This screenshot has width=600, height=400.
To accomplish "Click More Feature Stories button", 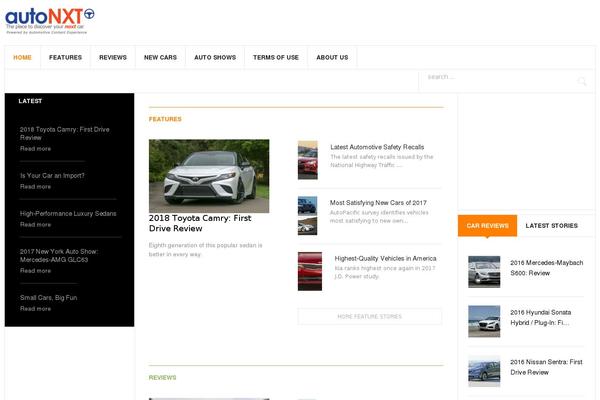I will pos(370,317).
